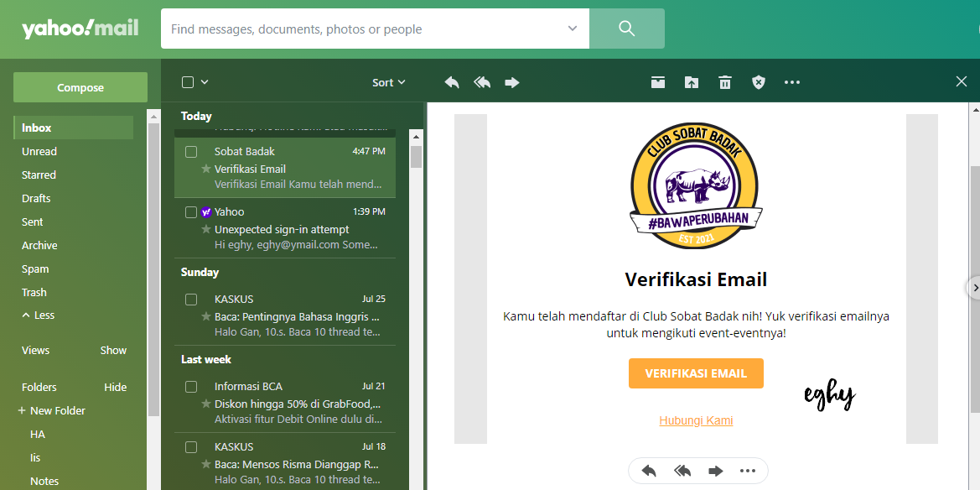The image size is (980, 490).
Task: Click the Club Sobat Badak logo
Action: point(696,185)
